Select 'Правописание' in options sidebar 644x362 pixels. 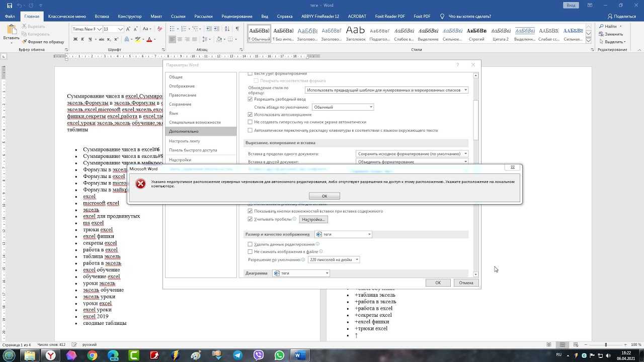[183, 95]
